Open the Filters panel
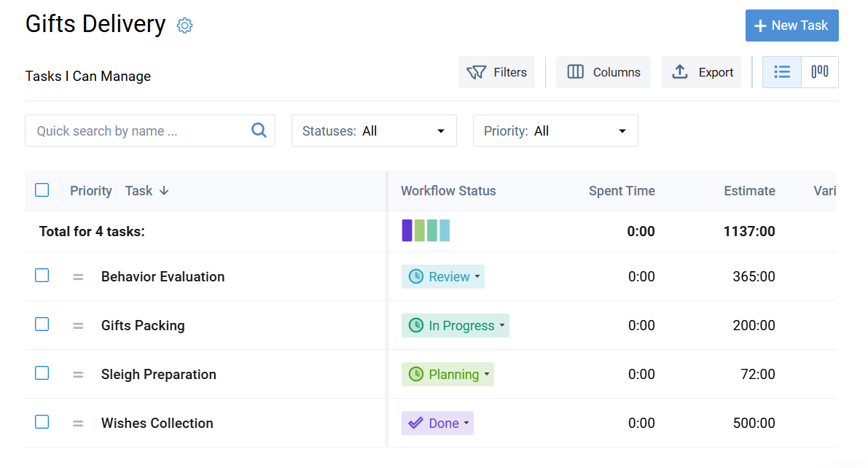 click(496, 72)
